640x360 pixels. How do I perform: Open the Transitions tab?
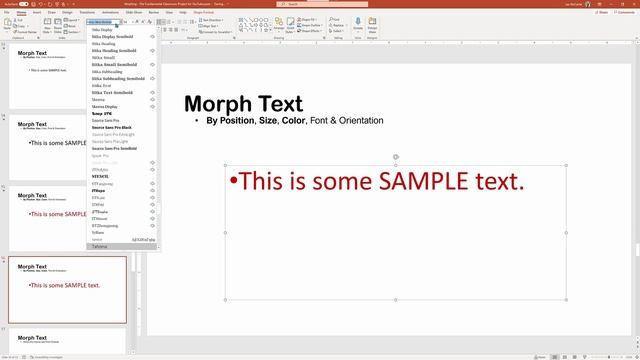click(87, 12)
